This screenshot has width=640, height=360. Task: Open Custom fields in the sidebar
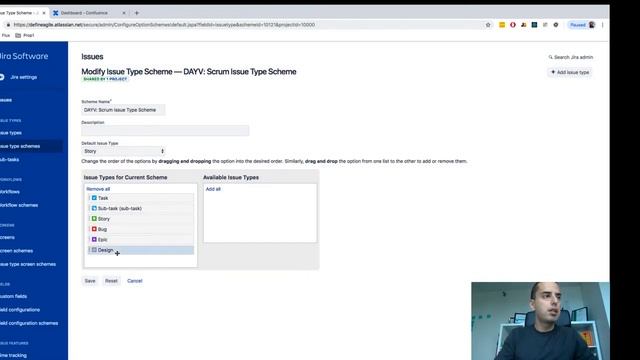(x=13, y=296)
